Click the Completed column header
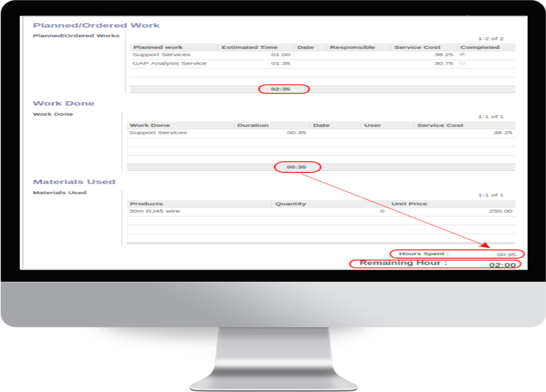Image resolution: width=546 pixels, height=392 pixels. point(480,47)
